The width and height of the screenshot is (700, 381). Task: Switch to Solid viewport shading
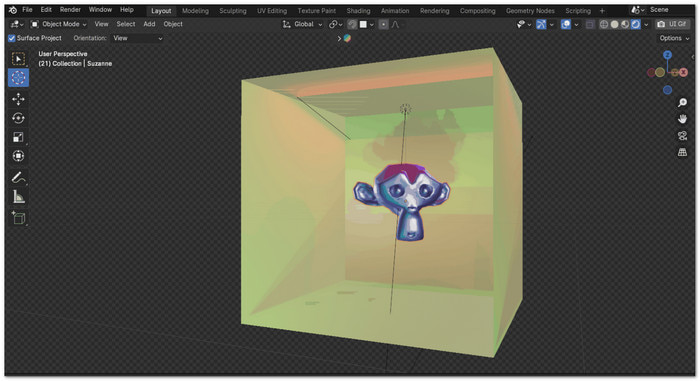coord(615,25)
